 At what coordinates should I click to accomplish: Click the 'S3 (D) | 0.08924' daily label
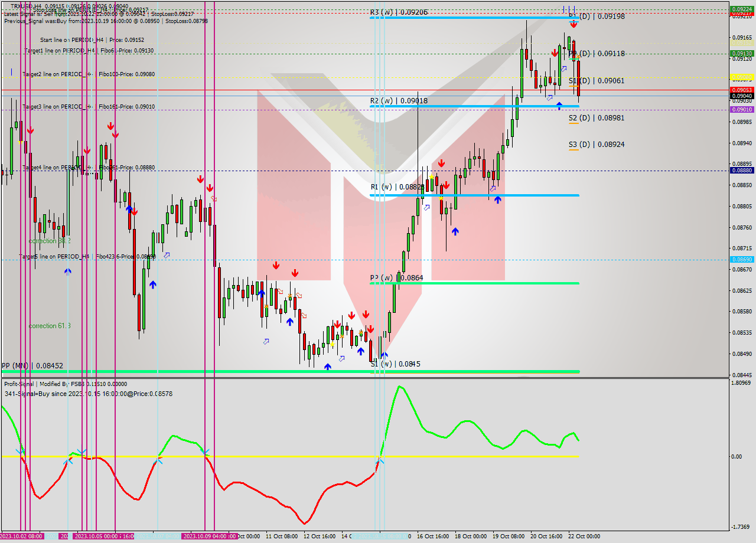coord(597,145)
